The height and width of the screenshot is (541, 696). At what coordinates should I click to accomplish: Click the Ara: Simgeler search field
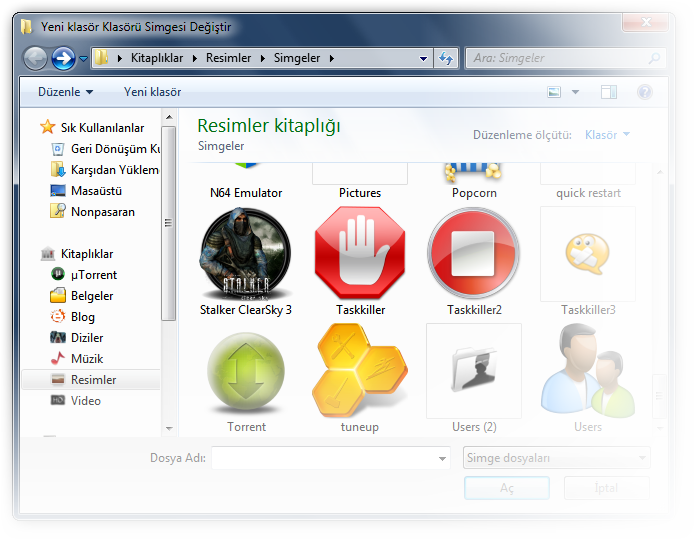coord(565,58)
